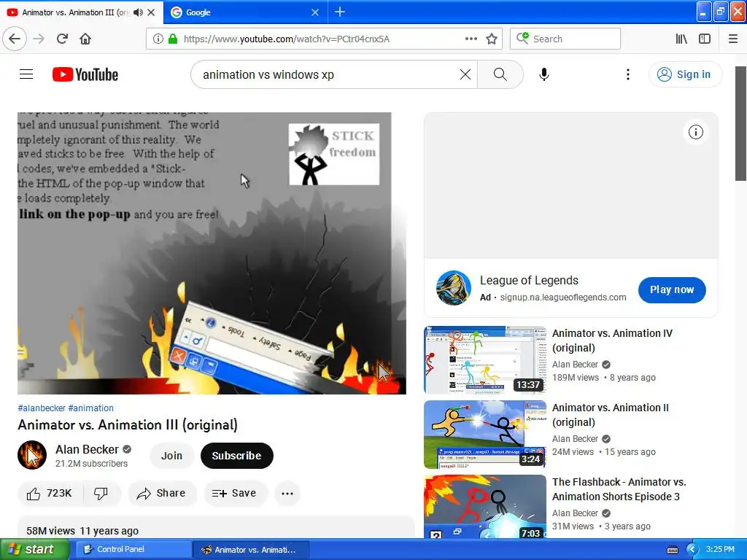Dislike the video with thumbs down
Image resolution: width=747 pixels, height=560 pixels.
pos(101,494)
